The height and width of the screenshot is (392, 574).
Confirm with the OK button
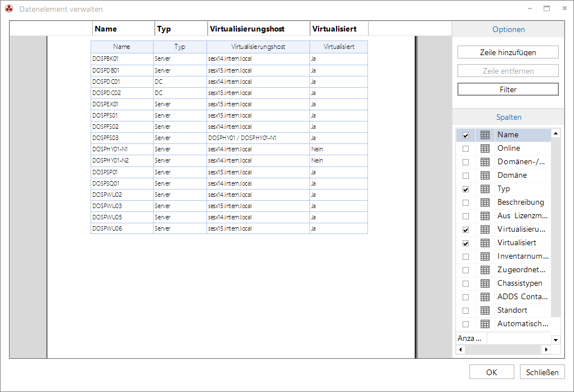tap(492, 372)
